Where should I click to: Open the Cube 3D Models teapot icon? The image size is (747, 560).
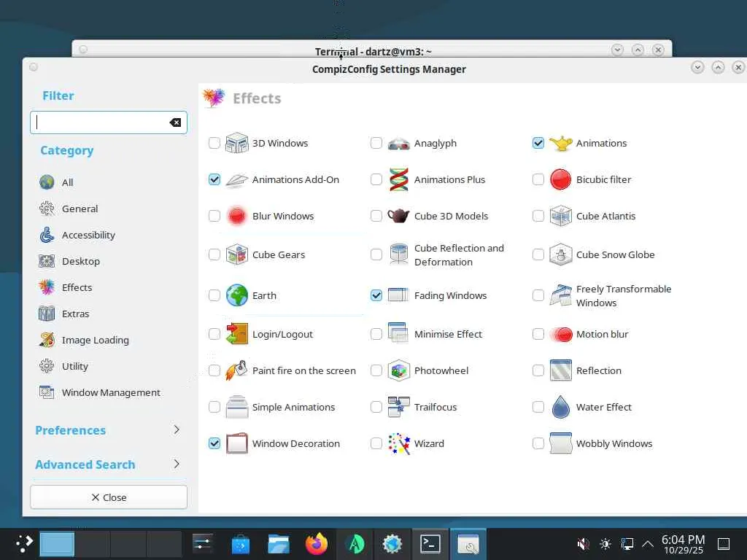pyautogui.click(x=399, y=216)
